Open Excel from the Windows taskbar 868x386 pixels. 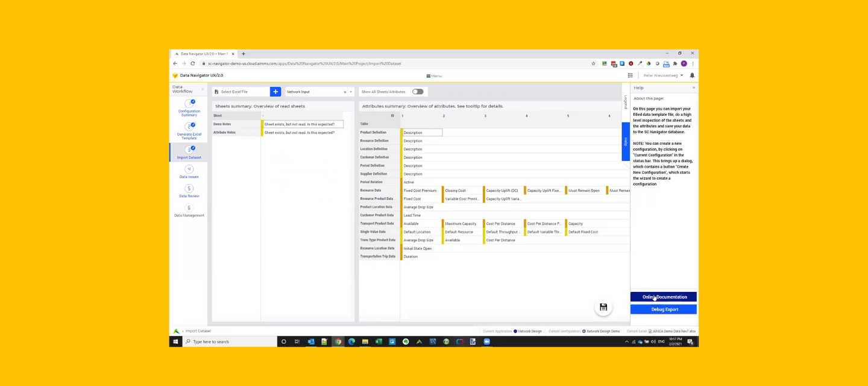coord(379,341)
